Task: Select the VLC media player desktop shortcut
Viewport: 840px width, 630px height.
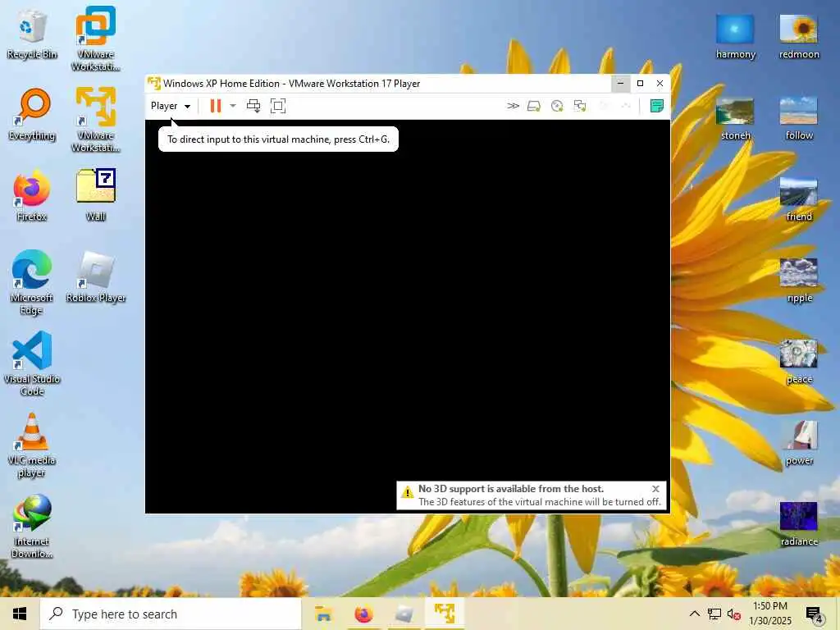Action: click(32, 445)
